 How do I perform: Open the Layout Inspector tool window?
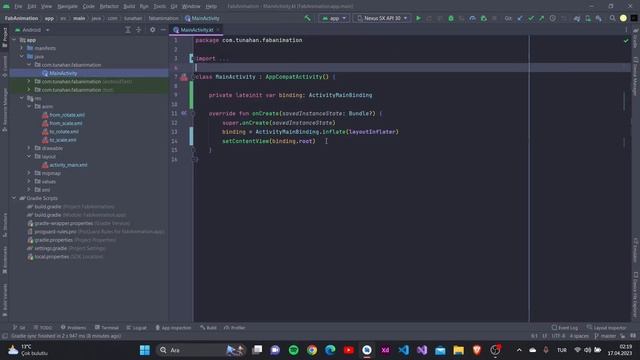point(606,328)
